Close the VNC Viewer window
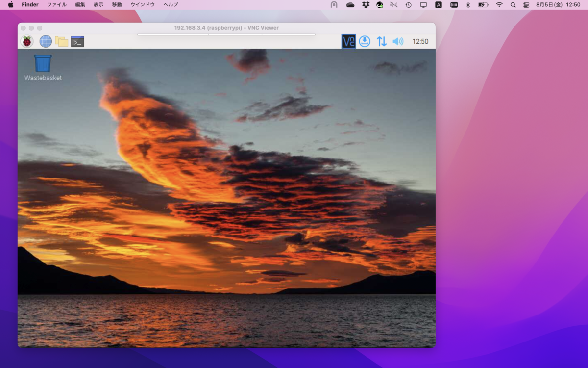 [23, 28]
